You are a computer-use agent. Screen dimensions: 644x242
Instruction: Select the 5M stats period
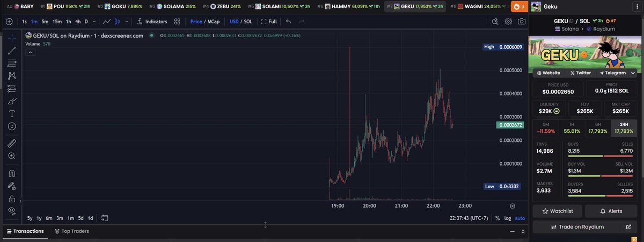(x=546, y=127)
